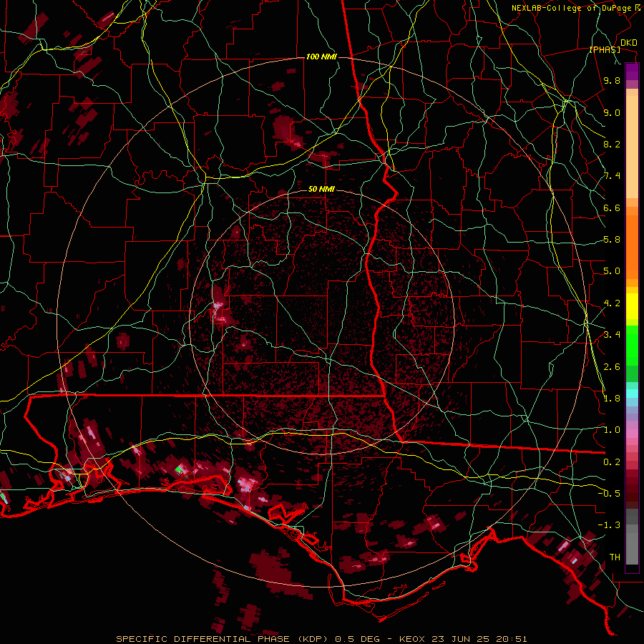Click the DKD units label
Image resolution: width=644 pixels, height=644 pixels.
628,43
